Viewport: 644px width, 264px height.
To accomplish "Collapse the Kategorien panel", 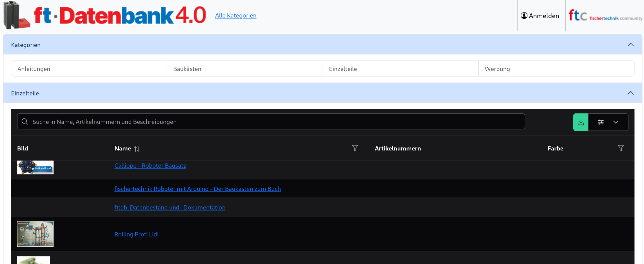I will pyautogui.click(x=630, y=45).
